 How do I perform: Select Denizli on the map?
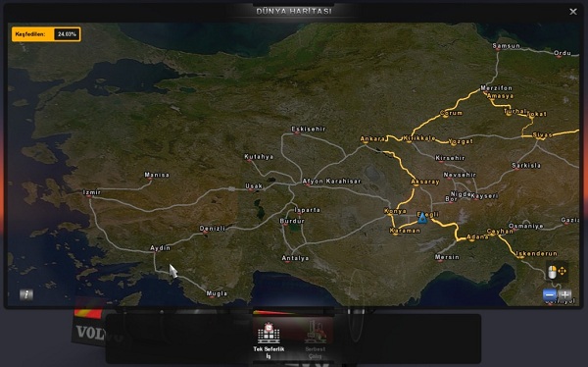[213, 229]
